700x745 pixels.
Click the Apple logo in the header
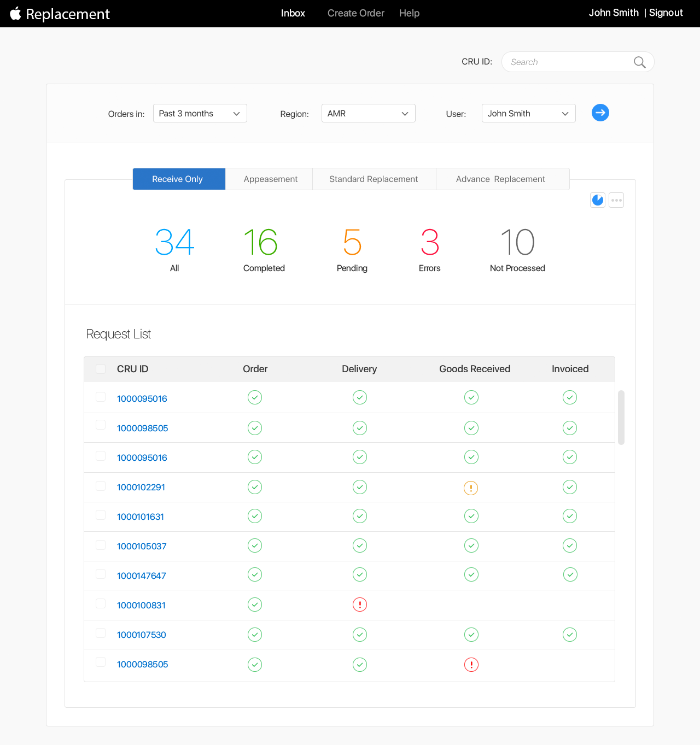(16, 13)
